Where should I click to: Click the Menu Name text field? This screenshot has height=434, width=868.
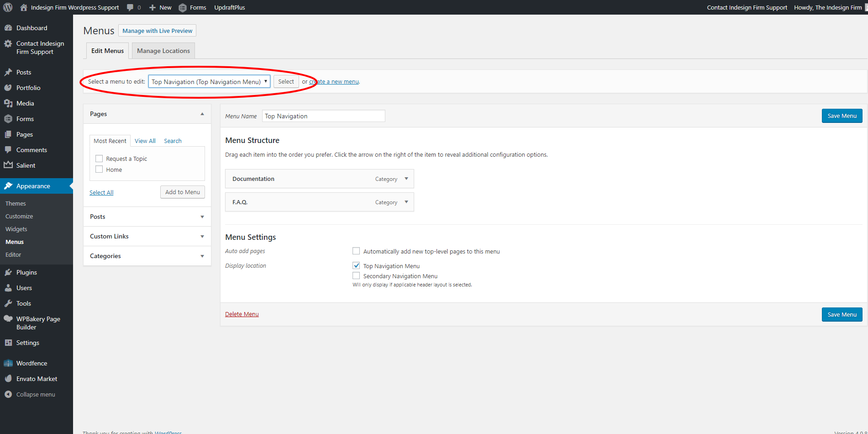[x=323, y=116]
